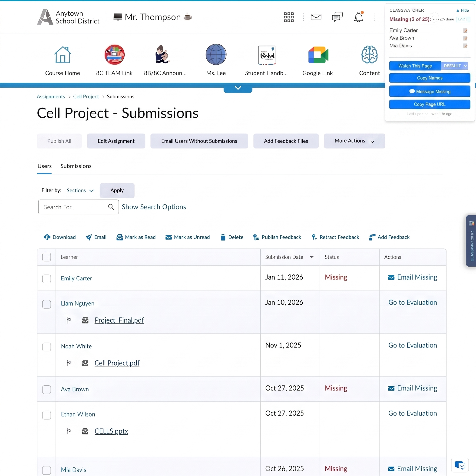Click Email Missing for Ava Brown
Image resolution: width=476 pixels, height=476 pixels.
coord(413,388)
